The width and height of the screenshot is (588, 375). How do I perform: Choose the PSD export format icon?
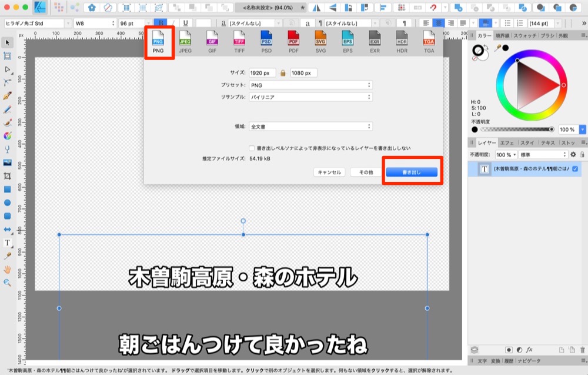[x=266, y=42]
